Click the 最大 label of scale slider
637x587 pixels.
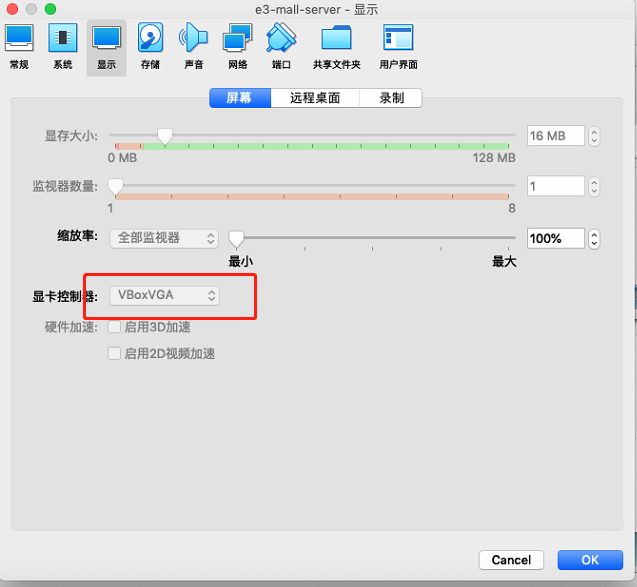[504, 261]
